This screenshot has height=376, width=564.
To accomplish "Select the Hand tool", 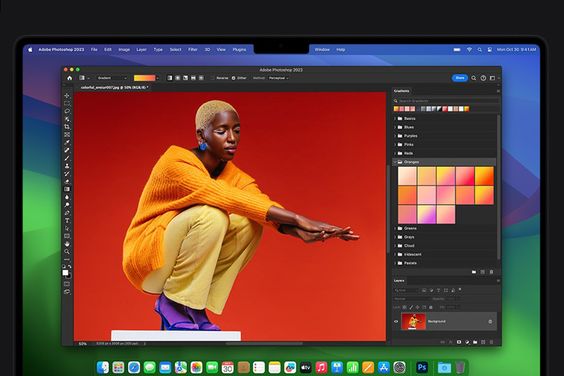I will click(x=67, y=244).
